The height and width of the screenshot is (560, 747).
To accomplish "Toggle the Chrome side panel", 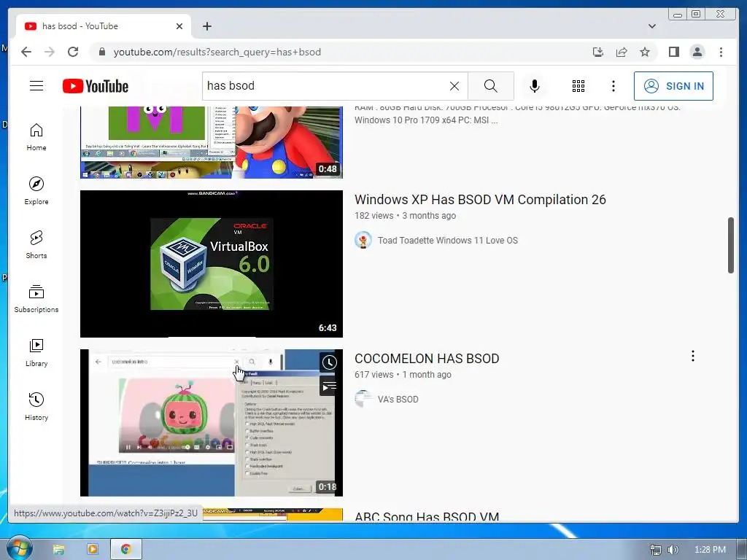I will coord(673,52).
